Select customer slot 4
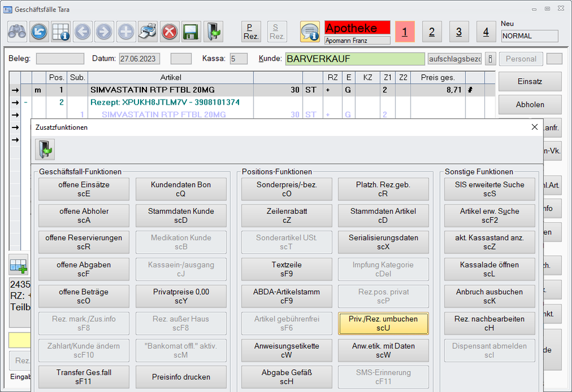Viewport: 572px width, 392px height. 486,32
